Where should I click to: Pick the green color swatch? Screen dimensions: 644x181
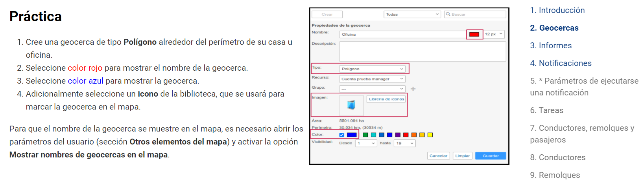click(x=365, y=135)
